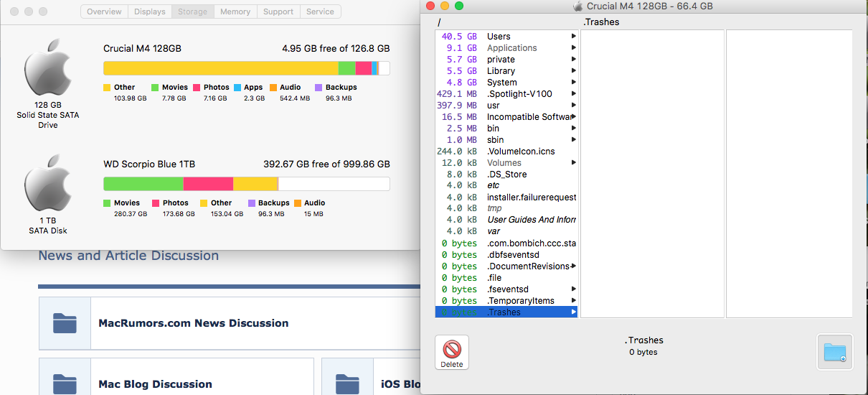This screenshot has width=868, height=395.
Task: Click green Movies segment of Crucial bar
Action: (x=346, y=68)
